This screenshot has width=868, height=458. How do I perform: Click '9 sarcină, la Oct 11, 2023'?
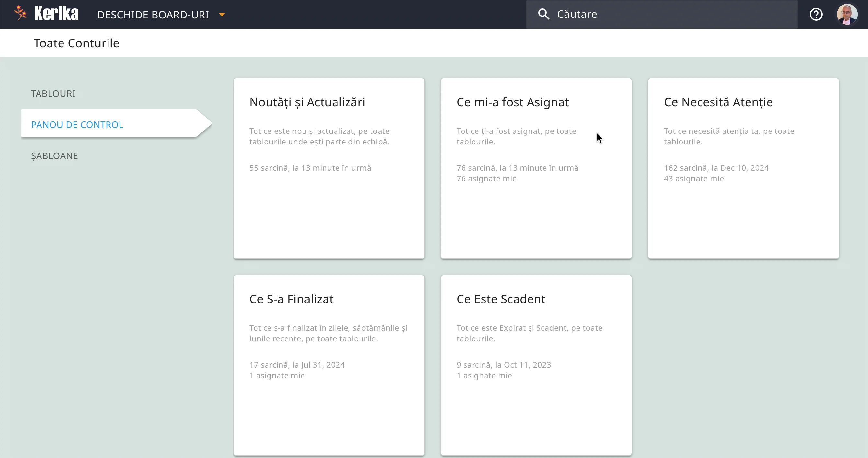(503, 365)
